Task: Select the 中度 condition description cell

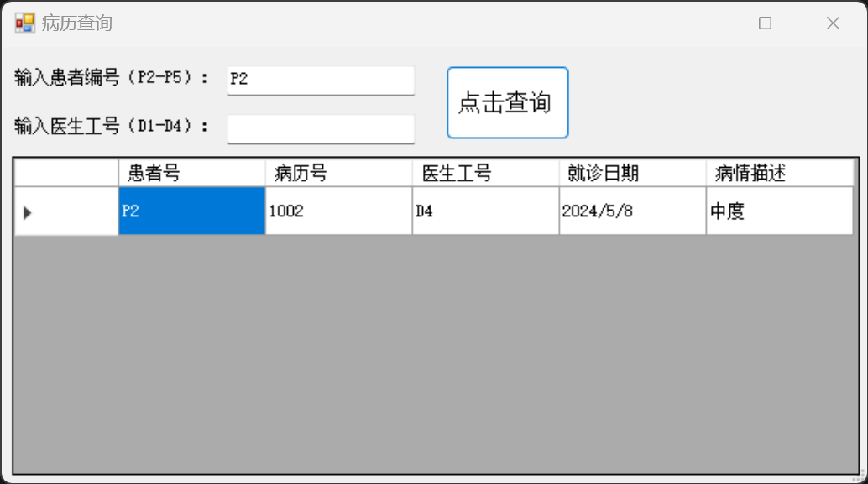Action: click(x=779, y=211)
